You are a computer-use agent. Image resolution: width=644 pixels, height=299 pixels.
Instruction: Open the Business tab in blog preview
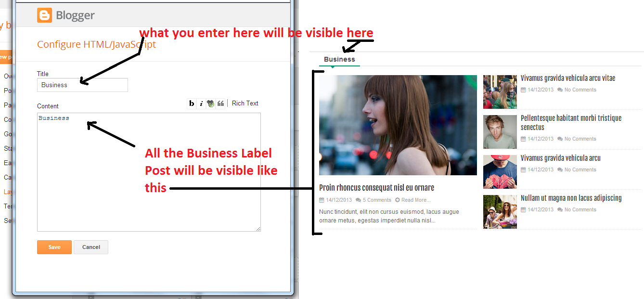pyautogui.click(x=339, y=59)
